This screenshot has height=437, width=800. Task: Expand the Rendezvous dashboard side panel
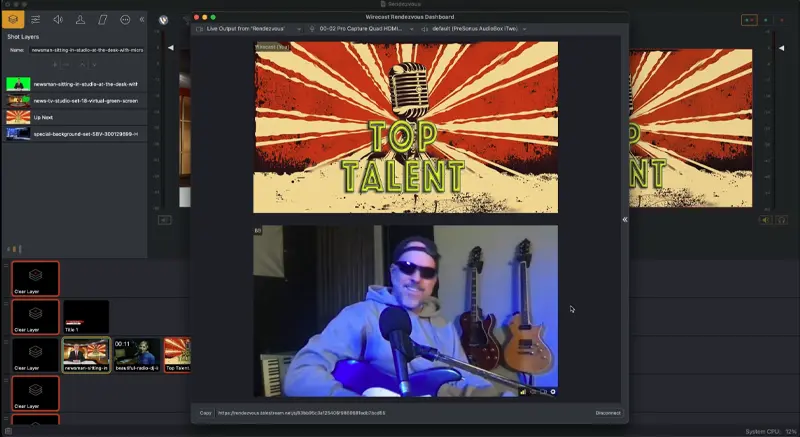pyautogui.click(x=624, y=220)
